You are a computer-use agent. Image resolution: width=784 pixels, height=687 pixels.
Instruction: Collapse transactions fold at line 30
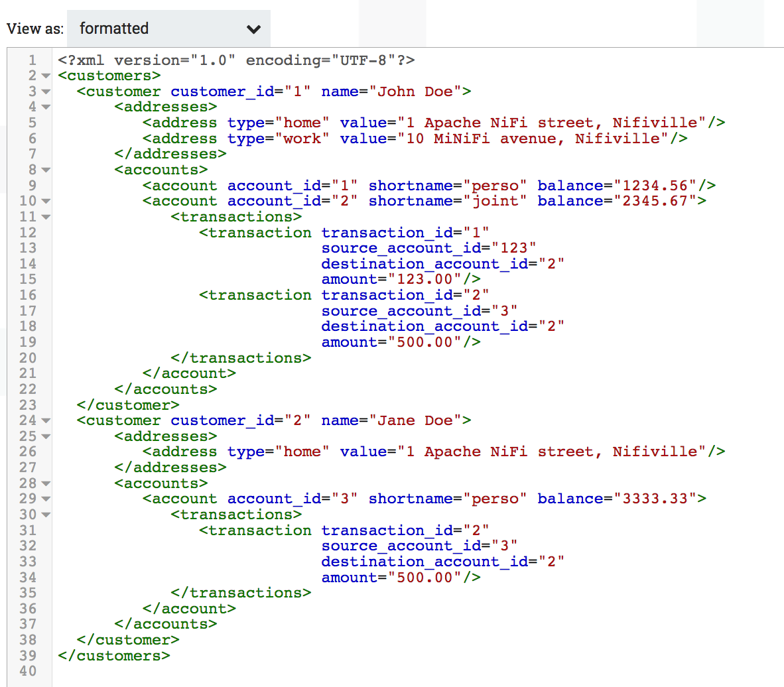pos(46,515)
